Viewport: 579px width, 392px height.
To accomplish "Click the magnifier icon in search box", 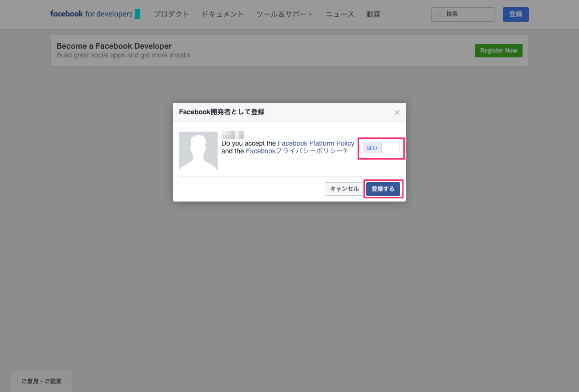I will [x=439, y=14].
